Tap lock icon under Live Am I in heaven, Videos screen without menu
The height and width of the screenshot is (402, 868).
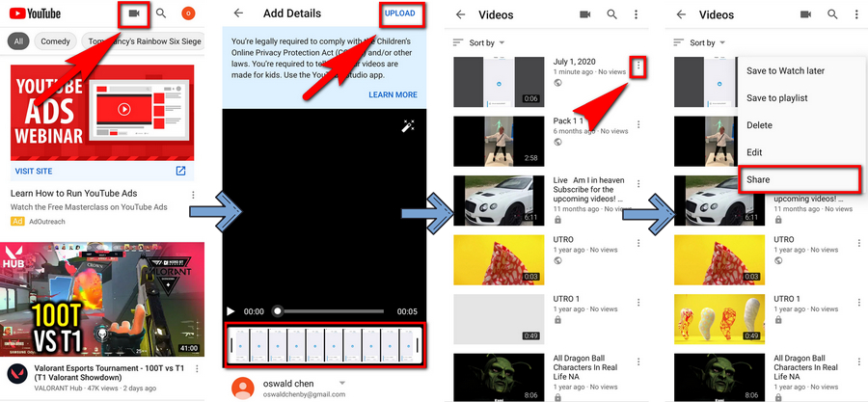(x=557, y=220)
